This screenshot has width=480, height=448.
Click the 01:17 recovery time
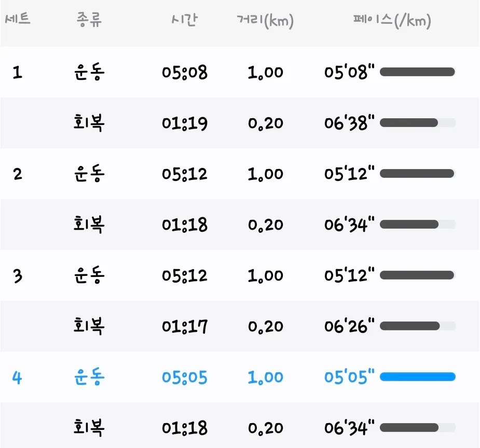185,326
